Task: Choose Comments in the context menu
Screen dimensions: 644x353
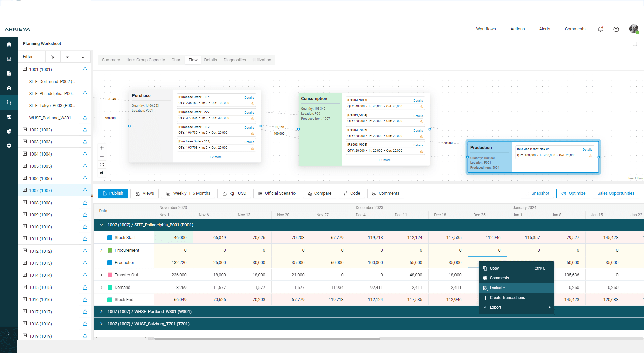Action: click(516, 278)
